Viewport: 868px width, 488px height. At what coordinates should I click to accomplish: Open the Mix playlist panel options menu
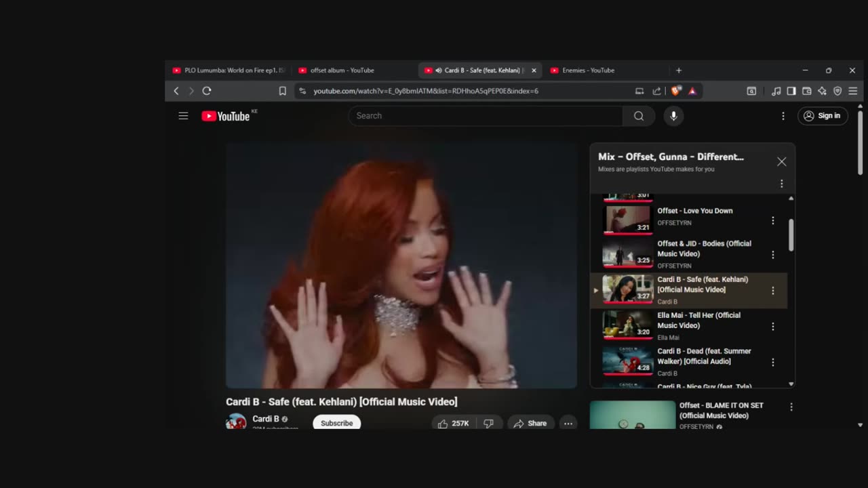point(781,184)
